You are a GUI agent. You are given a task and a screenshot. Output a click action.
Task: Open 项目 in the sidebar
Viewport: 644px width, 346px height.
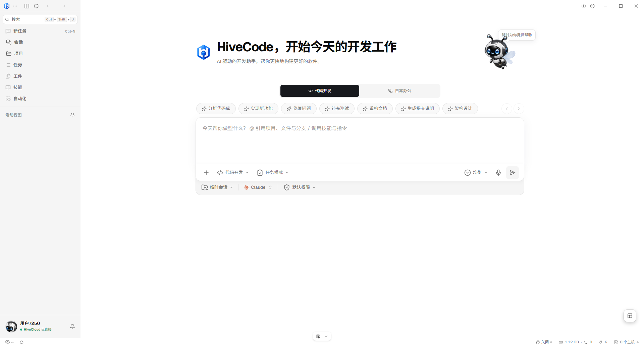click(40, 54)
